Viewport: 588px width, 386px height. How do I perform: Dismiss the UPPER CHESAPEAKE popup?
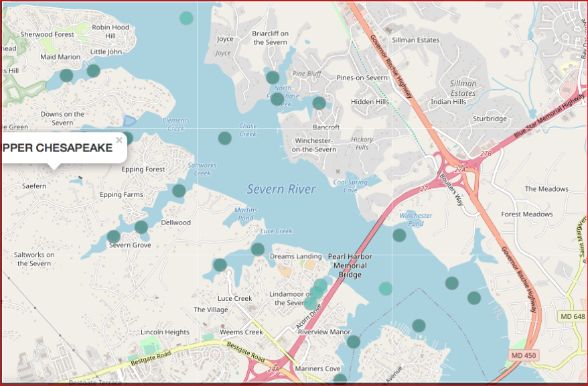[119, 140]
